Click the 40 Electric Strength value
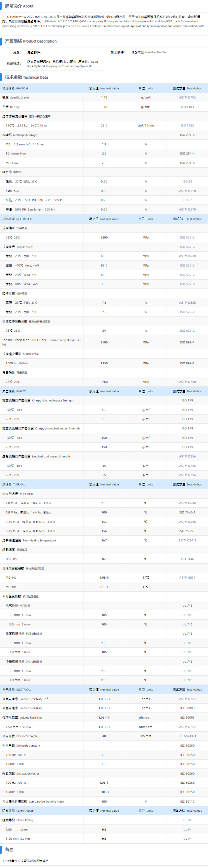Image resolution: width=208 pixels, height=868 pixels. (104, 736)
